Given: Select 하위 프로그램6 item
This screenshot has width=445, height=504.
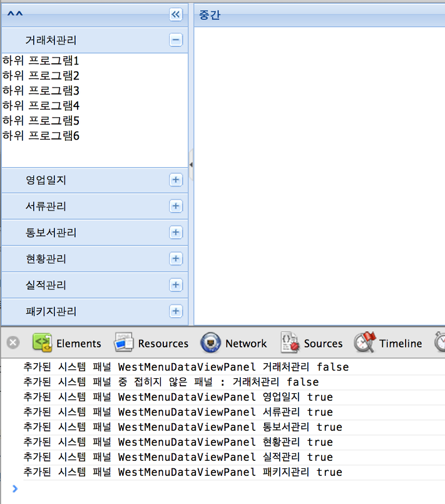Looking at the screenshot, I should point(41,136).
